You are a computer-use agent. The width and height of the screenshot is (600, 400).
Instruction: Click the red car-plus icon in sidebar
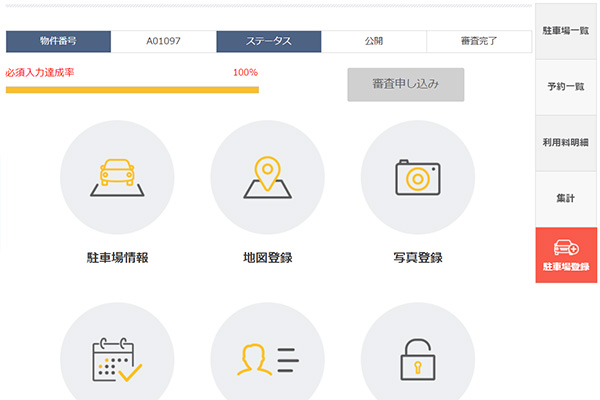coord(566,247)
